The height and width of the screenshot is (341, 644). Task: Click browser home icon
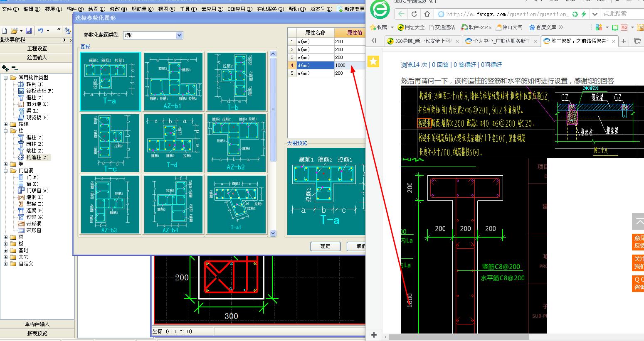point(427,14)
